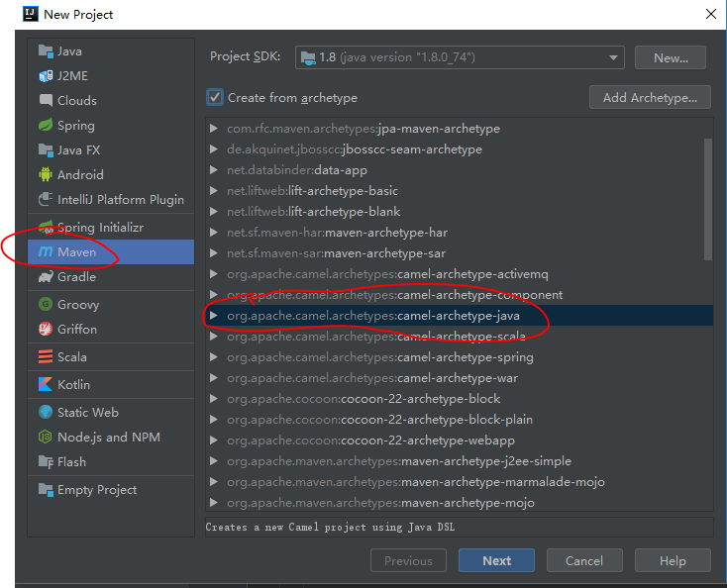Viewport: 727px width, 588px height.
Task: Click the IntelliJ IDEA logo in title bar
Action: [31, 15]
